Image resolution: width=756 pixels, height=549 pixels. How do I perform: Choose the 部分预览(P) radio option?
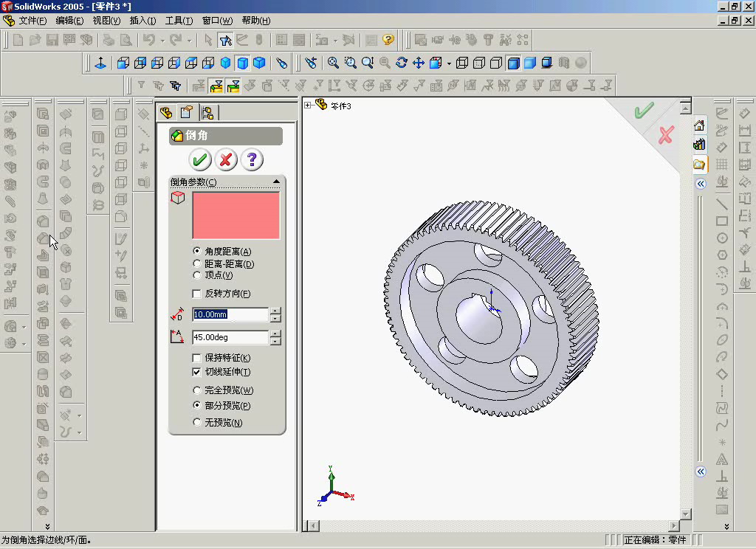tap(196, 405)
